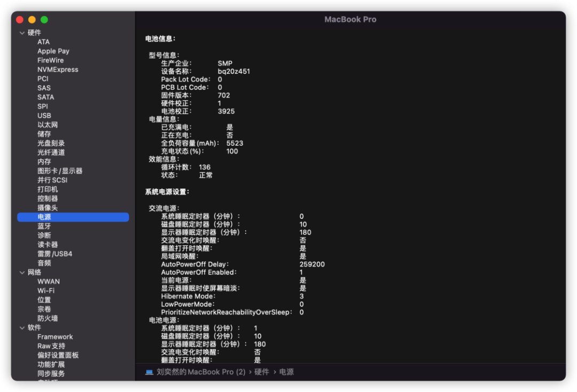Open the 储存 storage entry

click(44, 134)
